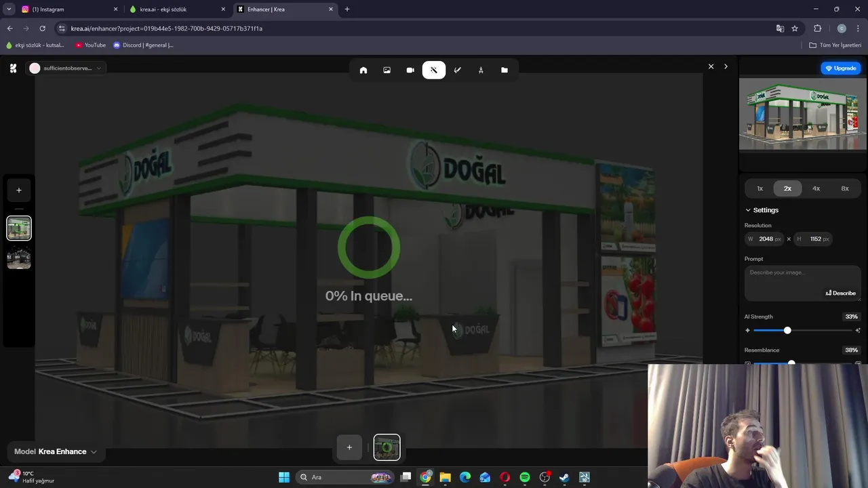Select 8x upscale factor
This screenshot has height=488, width=868.
click(x=845, y=188)
